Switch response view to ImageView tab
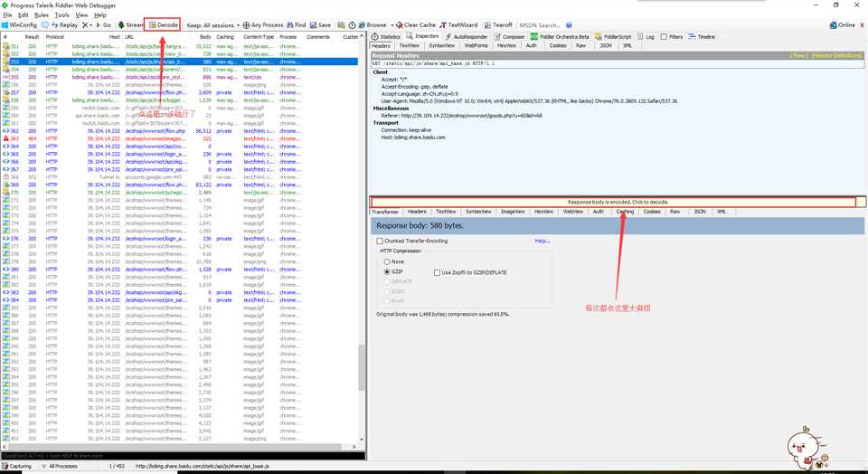This screenshot has width=868, height=474. [x=513, y=212]
